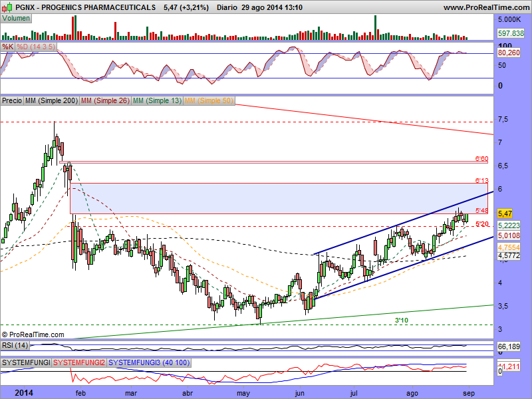Viewport: 532px width, 399px height.
Task: Open MM (Simple 26) moving average settings
Action: click(106, 100)
